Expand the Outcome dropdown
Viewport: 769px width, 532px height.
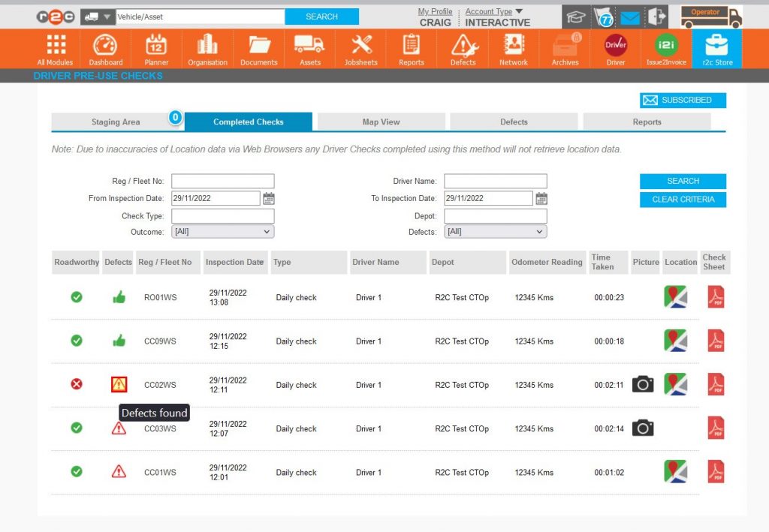point(222,232)
